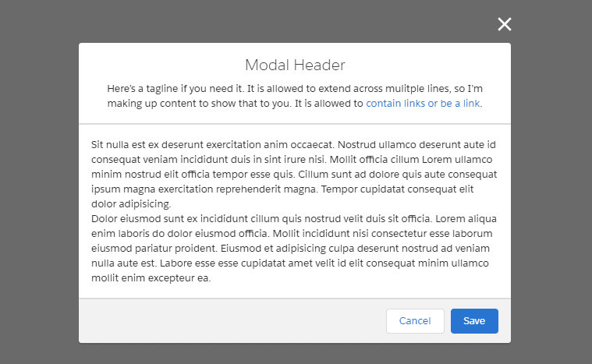Click the paragraph starting 'Sit nulla est ex deserunt'
This screenshot has height=364, width=592.
coord(294,174)
